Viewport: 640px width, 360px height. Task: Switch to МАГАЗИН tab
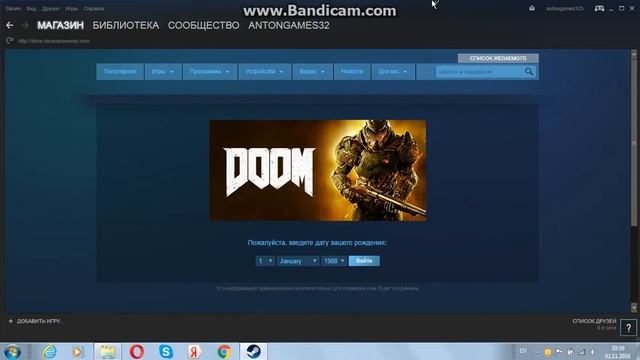click(x=60, y=25)
